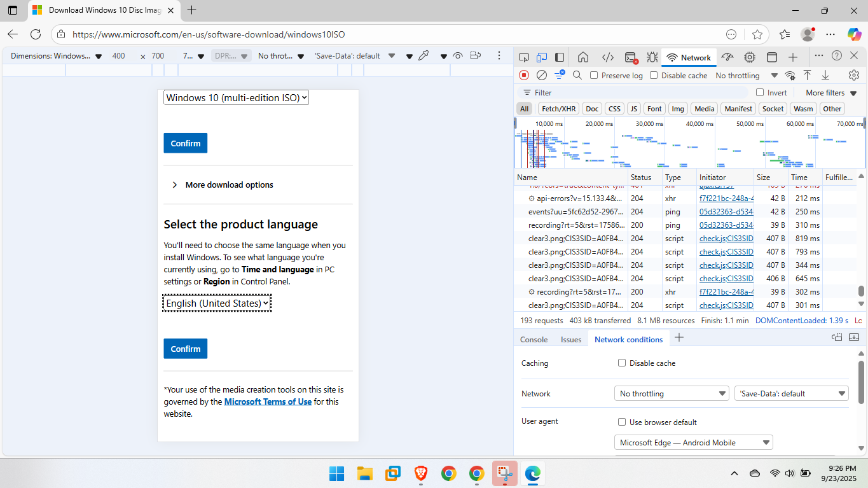
Task: Open the Elements code panel icon
Action: 608,57
